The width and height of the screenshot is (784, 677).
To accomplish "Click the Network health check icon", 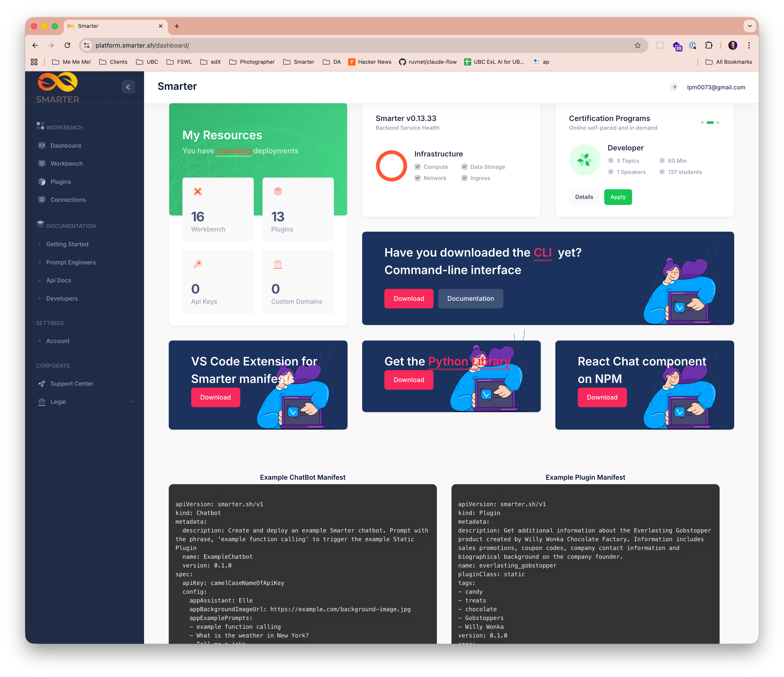I will pos(417,178).
